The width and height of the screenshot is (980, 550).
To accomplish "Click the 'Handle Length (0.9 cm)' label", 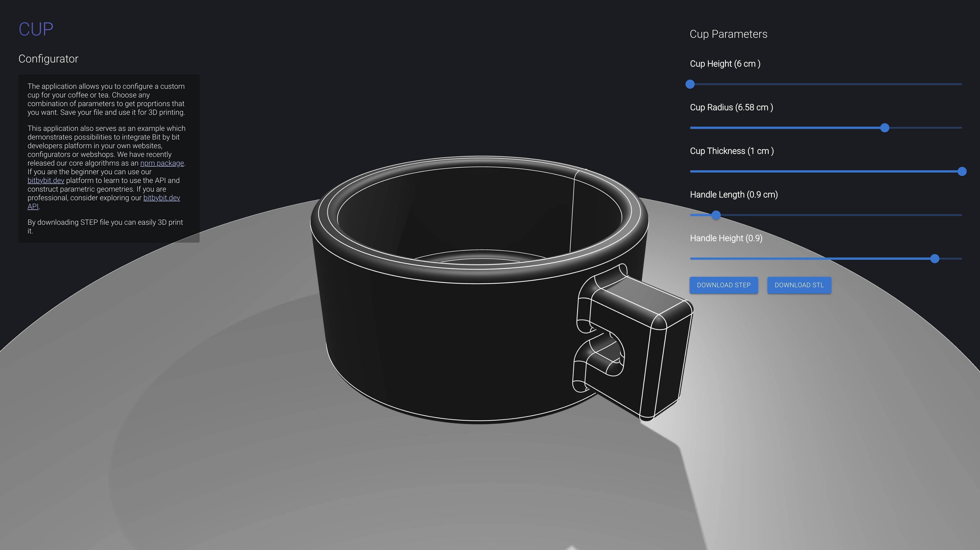I will (x=734, y=195).
